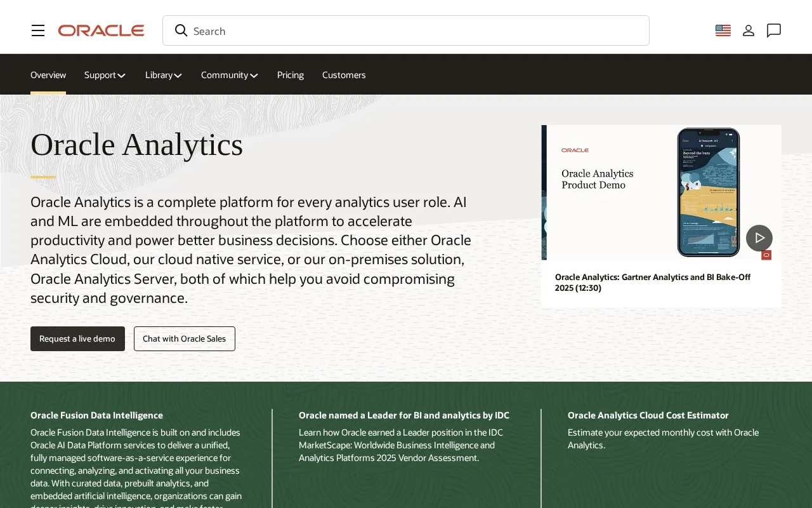Play the Oracle Analytics demo video

[x=759, y=238]
